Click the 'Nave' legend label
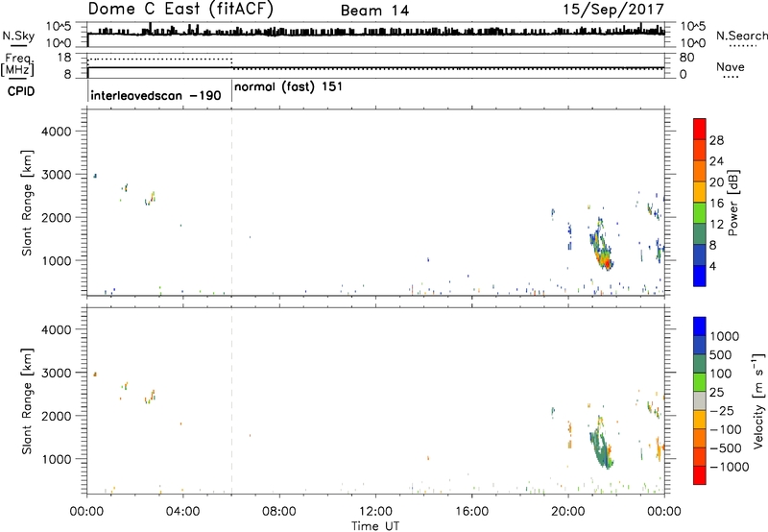Image resolution: width=768 pixels, height=532 pixels. tap(730, 66)
